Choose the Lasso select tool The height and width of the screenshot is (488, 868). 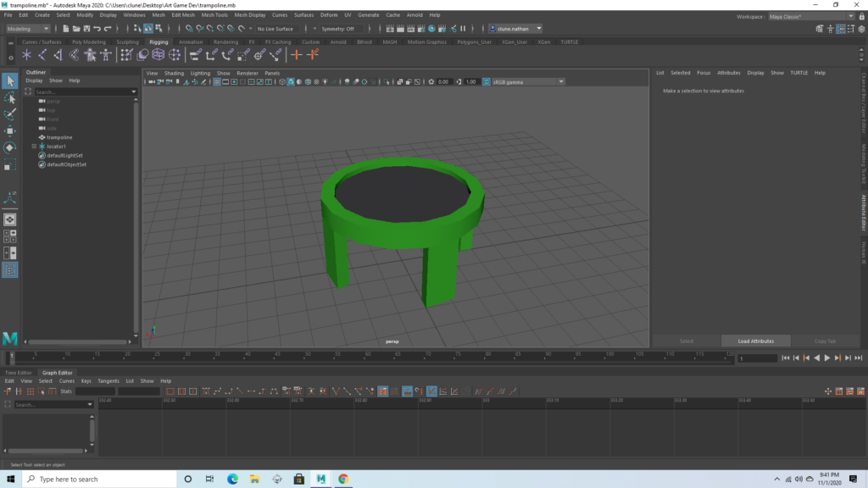pos(10,98)
